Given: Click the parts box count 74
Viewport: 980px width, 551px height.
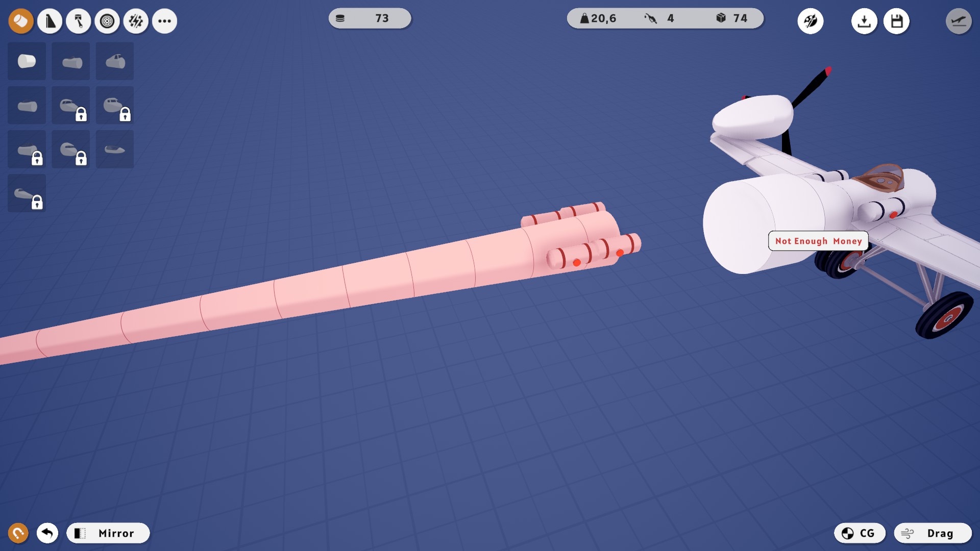Looking at the screenshot, I should click(x=740, y=18).
